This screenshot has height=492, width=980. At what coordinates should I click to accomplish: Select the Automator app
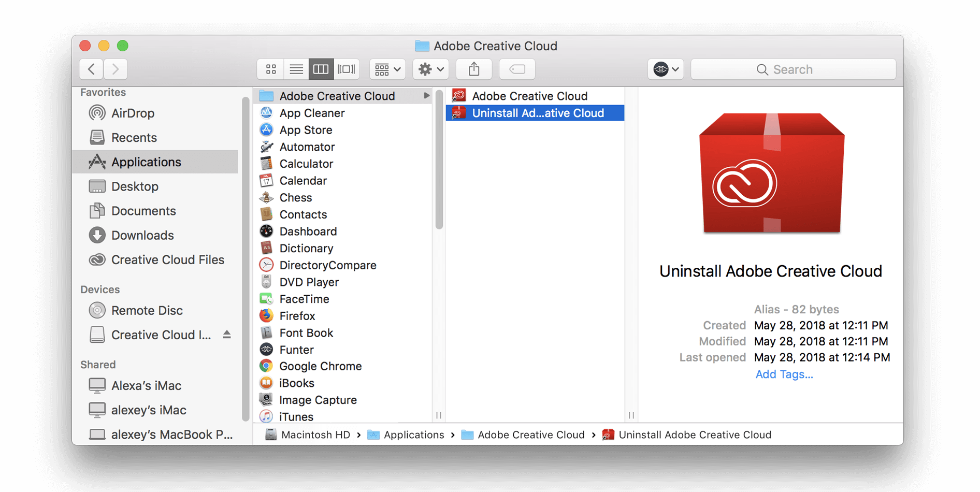[307, 147]
